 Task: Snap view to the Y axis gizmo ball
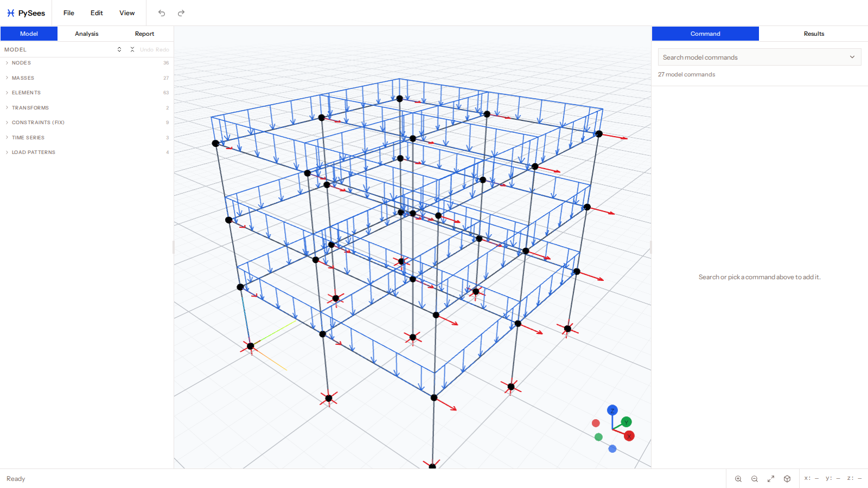627,422
